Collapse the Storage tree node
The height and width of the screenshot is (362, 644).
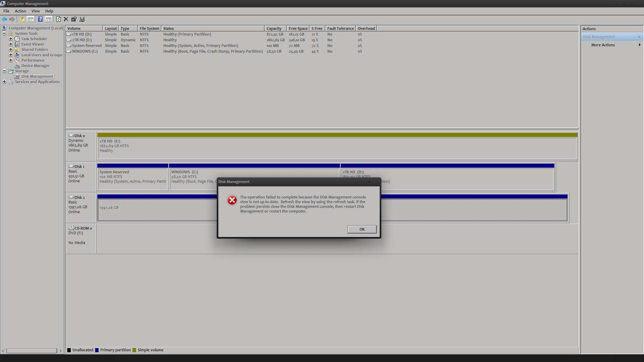coord(4,71)
